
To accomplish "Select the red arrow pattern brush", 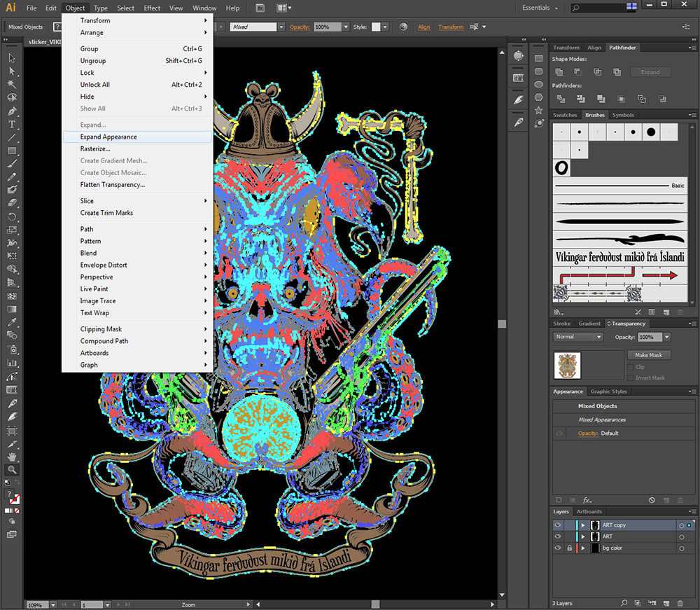I will click(x=619, y=275).
